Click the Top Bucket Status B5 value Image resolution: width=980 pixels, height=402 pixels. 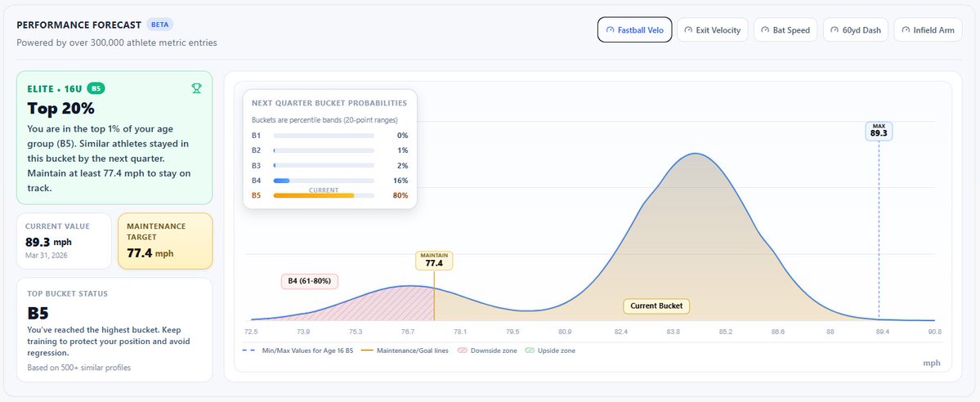coord(38,313)
